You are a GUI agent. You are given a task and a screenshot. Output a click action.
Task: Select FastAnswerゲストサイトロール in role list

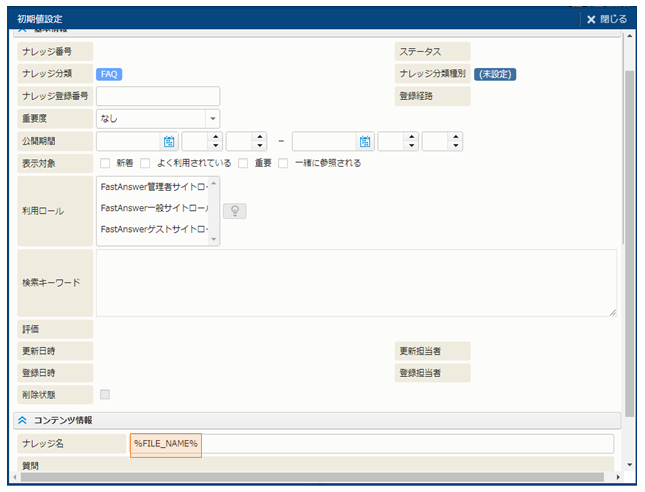pos(154,230)
